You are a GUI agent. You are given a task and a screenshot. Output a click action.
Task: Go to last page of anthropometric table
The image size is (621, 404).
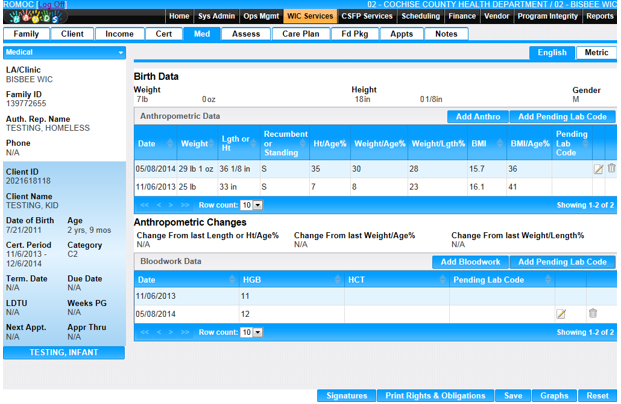(185, 205)
